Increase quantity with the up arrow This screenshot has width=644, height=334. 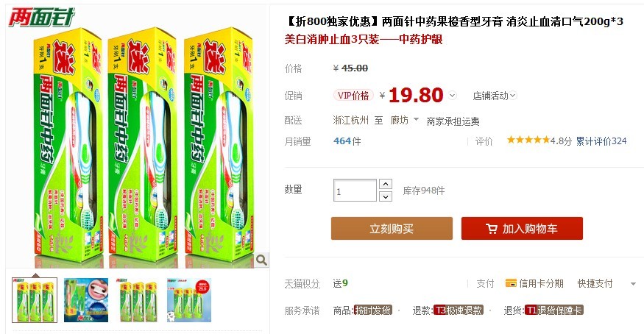[x=385, y=184]
